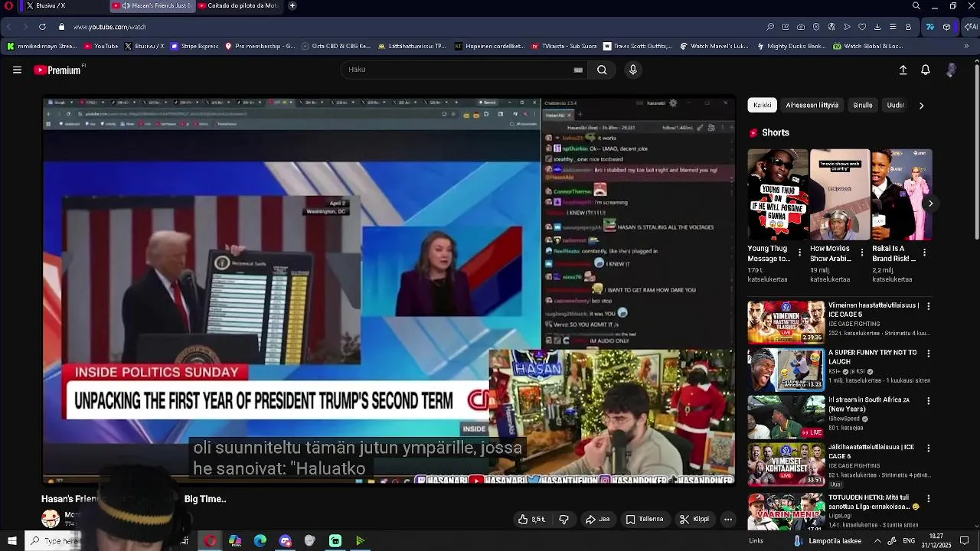Open the Opera main menu O icon
980x551 pixels.
tap(8, 5)
